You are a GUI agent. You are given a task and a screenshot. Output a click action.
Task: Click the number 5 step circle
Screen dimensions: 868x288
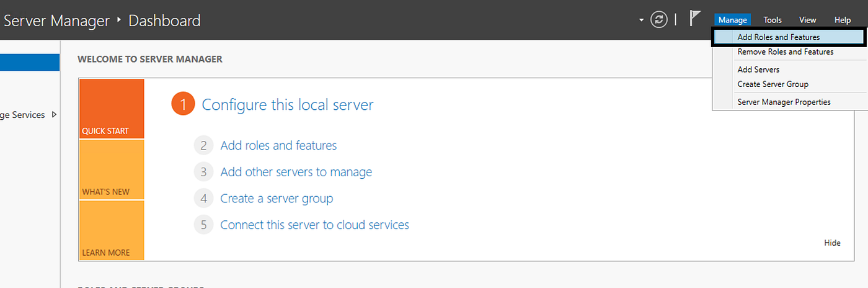[x=203, y=225]
